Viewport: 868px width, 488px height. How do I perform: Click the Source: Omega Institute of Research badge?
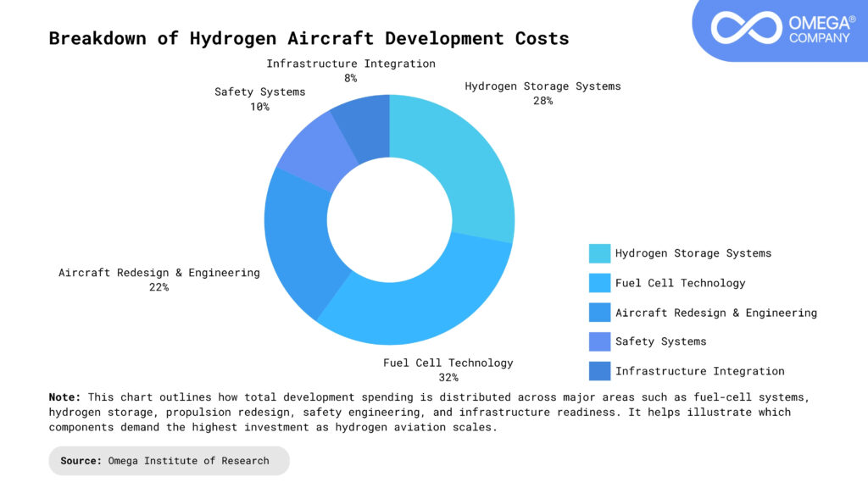point(168,461)
